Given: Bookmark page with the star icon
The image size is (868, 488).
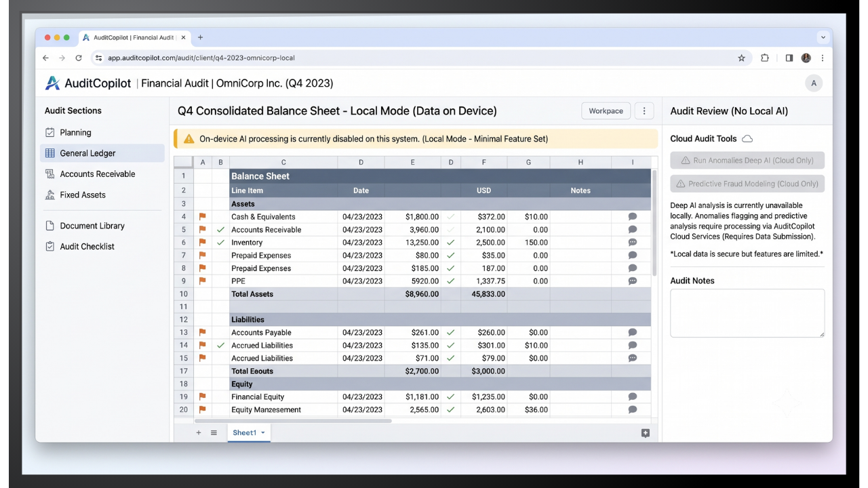Looking at the screenshot, I should (x=741, y=58).
